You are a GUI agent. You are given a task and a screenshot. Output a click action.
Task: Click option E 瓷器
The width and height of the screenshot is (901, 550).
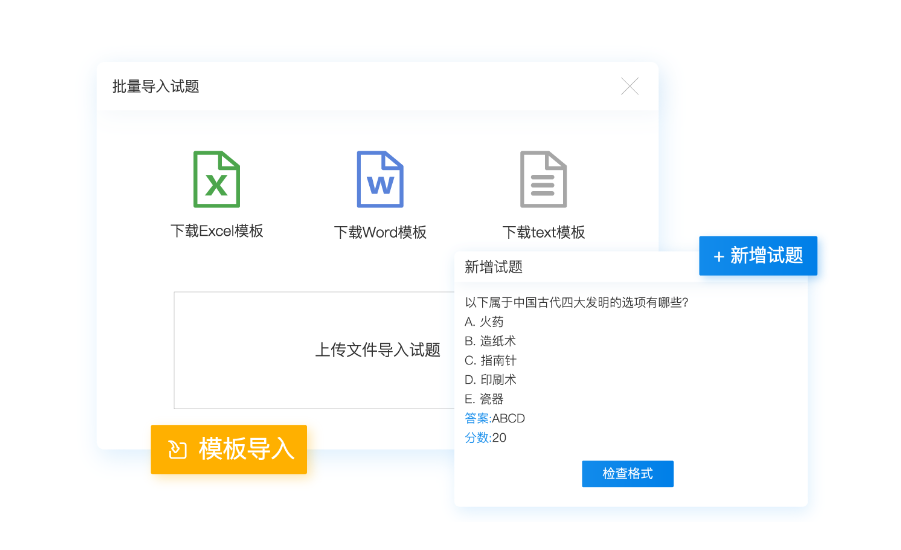(x=484, y=399)
